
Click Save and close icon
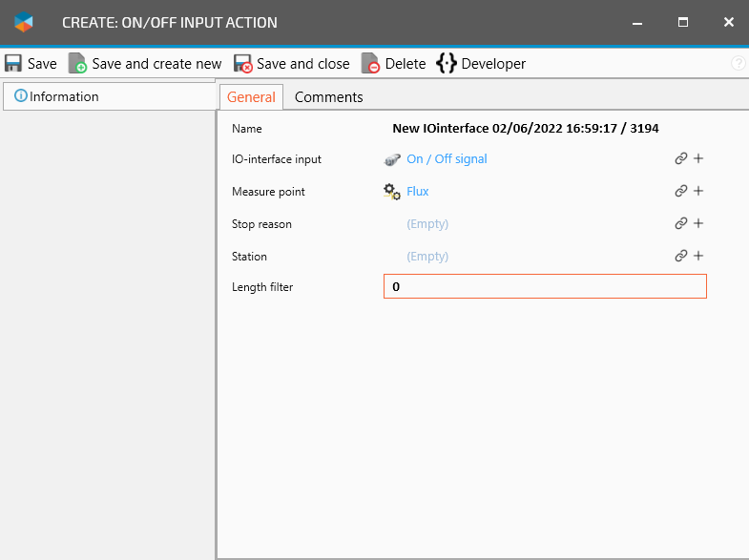tap(243, 64)
